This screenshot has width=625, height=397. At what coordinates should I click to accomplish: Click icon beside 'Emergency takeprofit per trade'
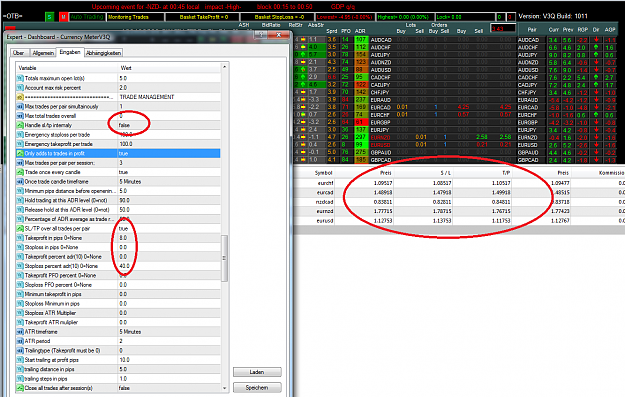20,144
